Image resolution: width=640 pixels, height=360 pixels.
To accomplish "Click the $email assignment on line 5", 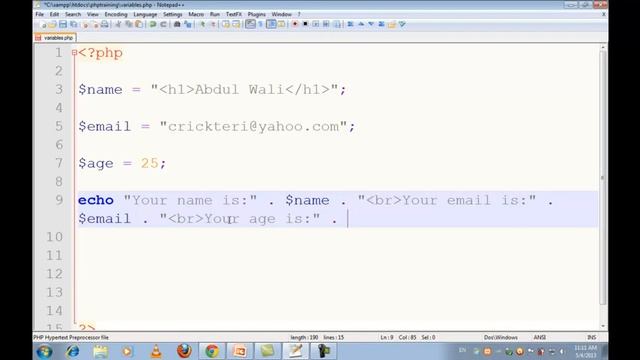I will pos(217,127).
